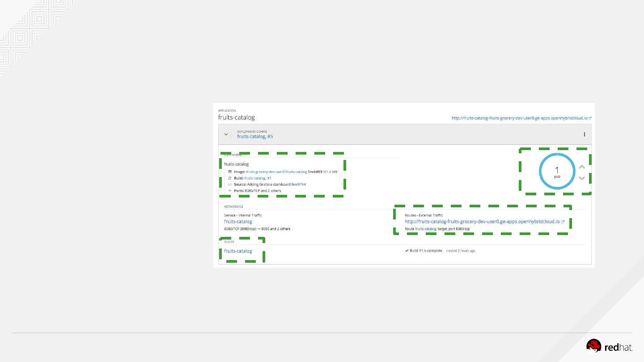Open the application URL at top right
Image resolution: width=644 pixels, height=362 pixels.
[x=519, y=118]
